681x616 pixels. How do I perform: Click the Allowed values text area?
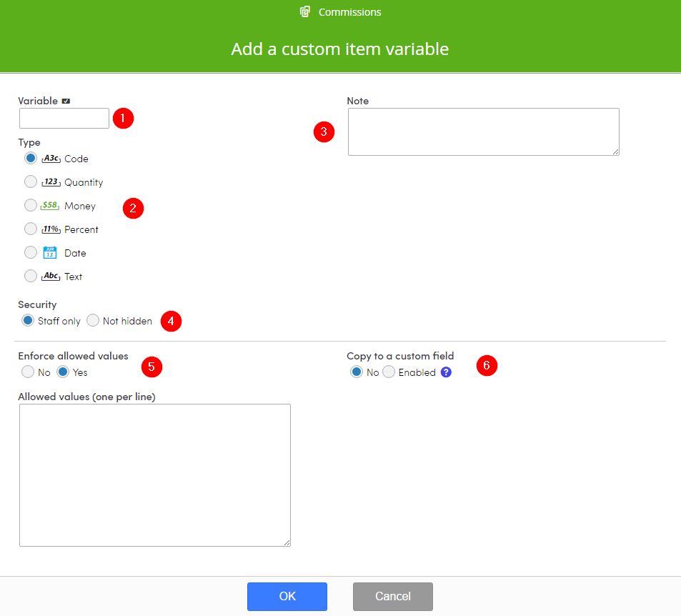pos(154,474)
